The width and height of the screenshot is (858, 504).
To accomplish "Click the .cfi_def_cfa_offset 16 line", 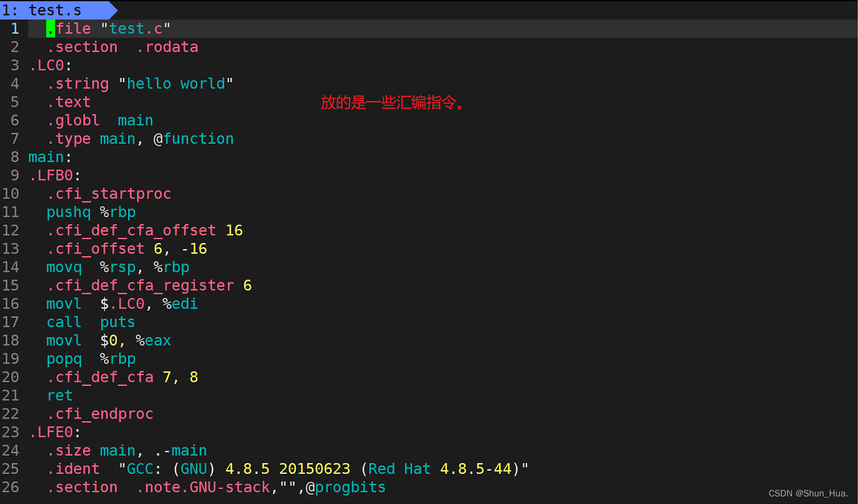I will tap(144, 230).
